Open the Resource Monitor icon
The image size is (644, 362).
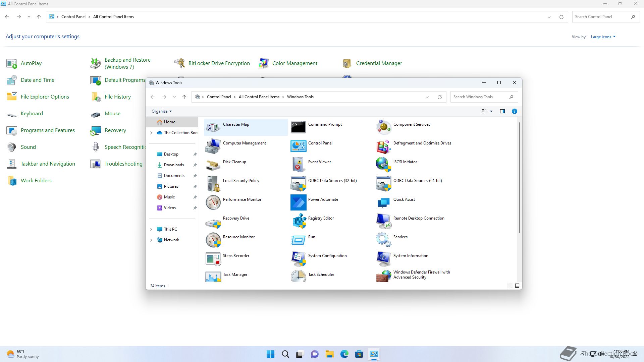click(213, 240)
